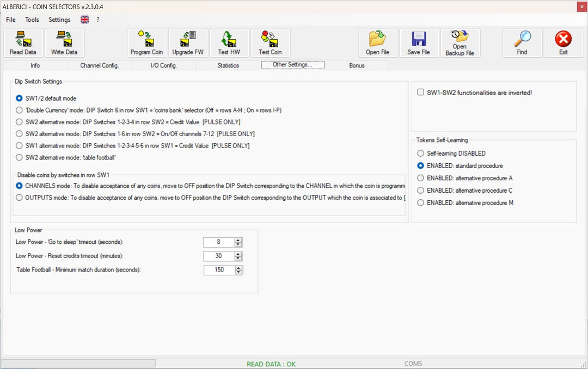This screenshot has width=588, height=369.
Task: Open the Program Coin tool
Action: (146, 42)
